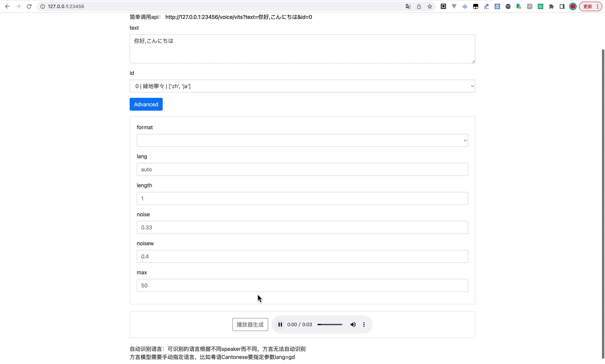The image size is (605, 364).
Task: Bookmark the page with the star icon
Action: pyautogui.click(x=429, y=6)
